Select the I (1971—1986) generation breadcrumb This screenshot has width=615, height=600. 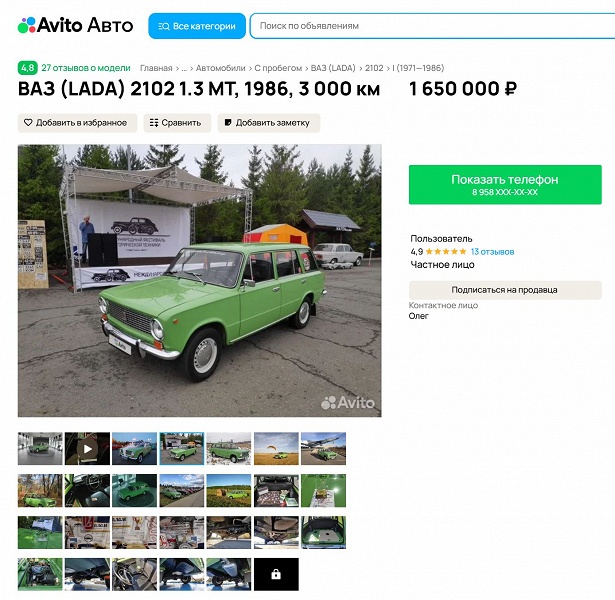tap(418, 68)
